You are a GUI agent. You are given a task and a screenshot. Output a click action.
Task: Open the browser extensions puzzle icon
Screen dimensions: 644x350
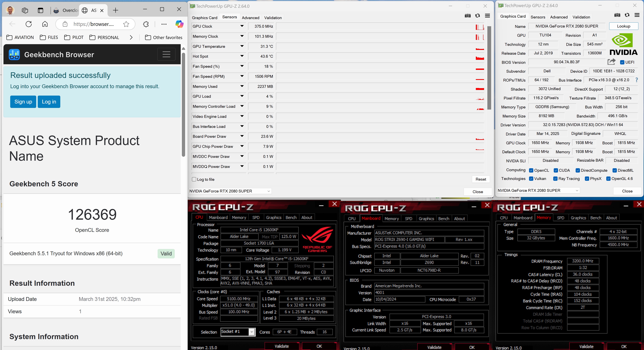146,24
